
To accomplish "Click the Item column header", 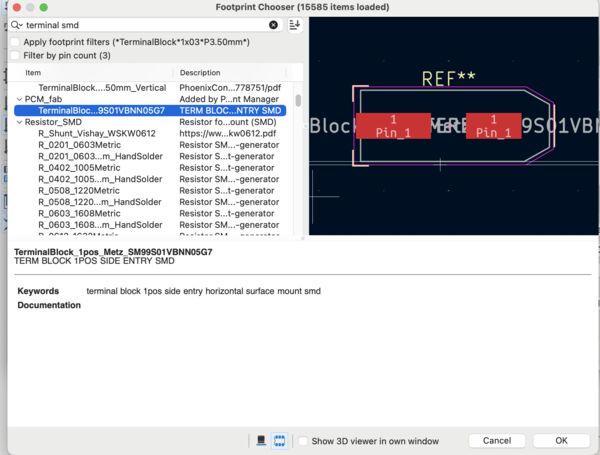I will (33, 73).
